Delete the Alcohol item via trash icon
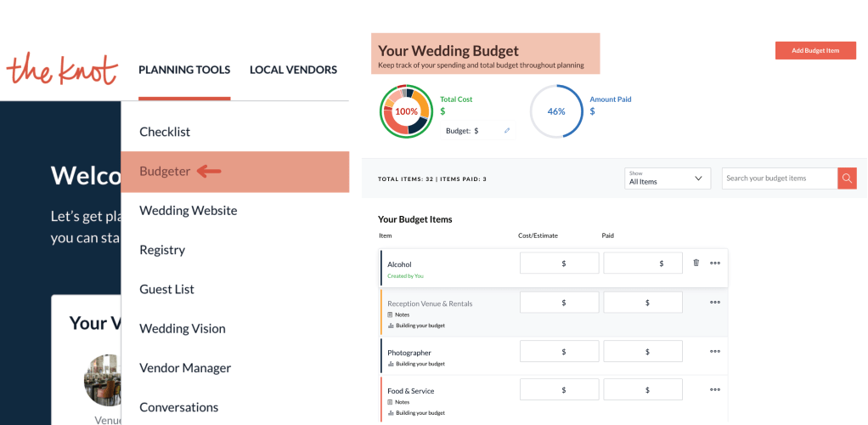868x425 pixels. click(696, 263)
